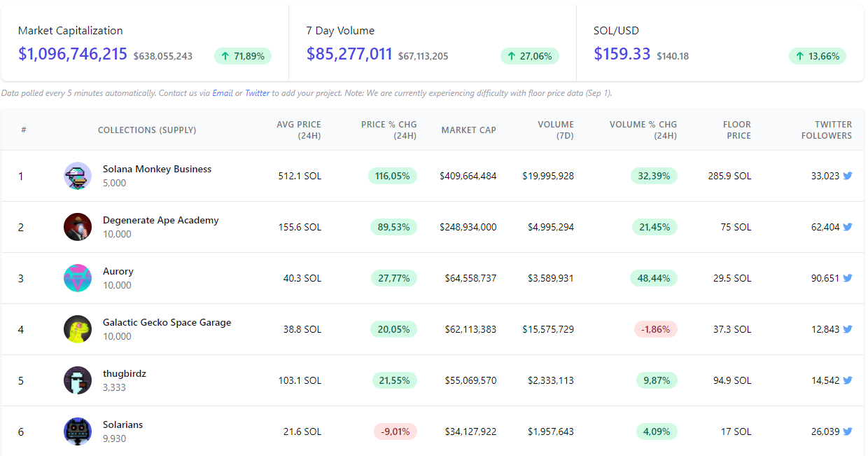Click the $64,558,737 market cap cell
Image resolution: width=868 pixels, height=456 pixels.
470,278
